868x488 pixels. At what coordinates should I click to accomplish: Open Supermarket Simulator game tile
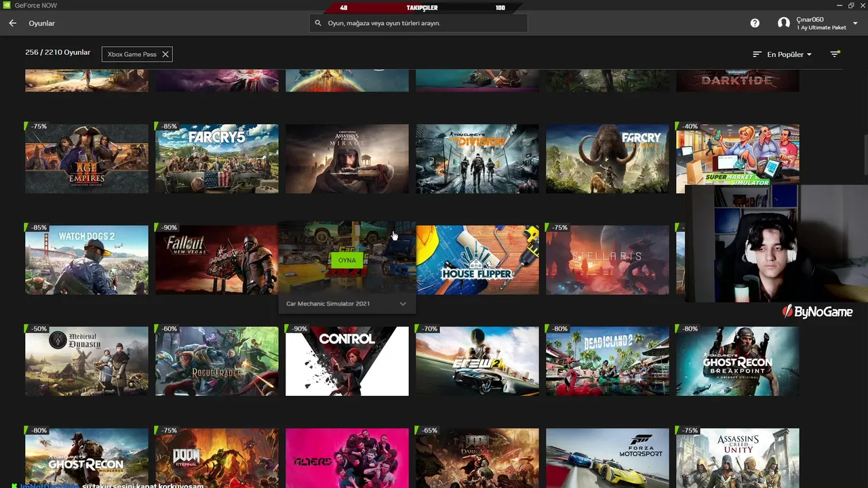click(738, 155)
